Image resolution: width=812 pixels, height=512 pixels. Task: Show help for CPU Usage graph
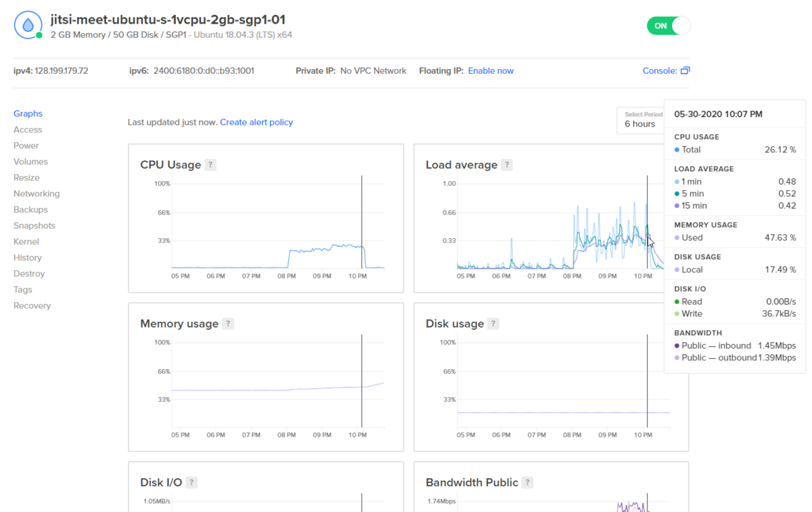(210, 165)
